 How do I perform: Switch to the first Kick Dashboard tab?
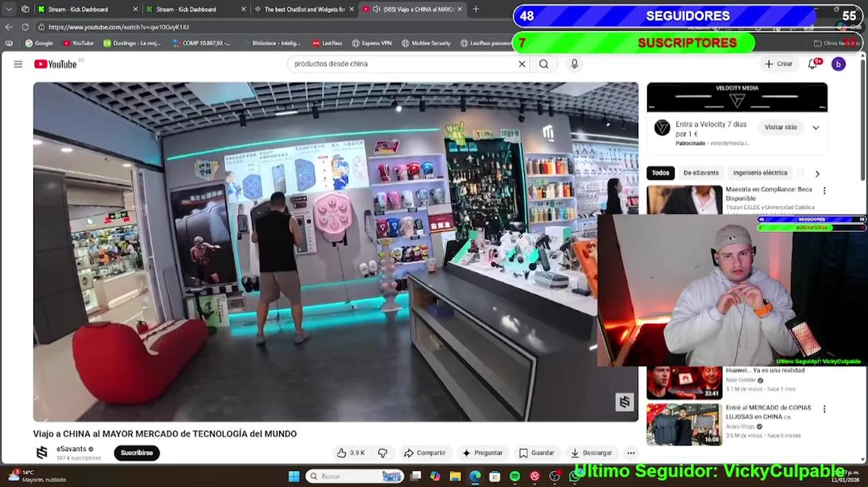click(x=87, y=9)
